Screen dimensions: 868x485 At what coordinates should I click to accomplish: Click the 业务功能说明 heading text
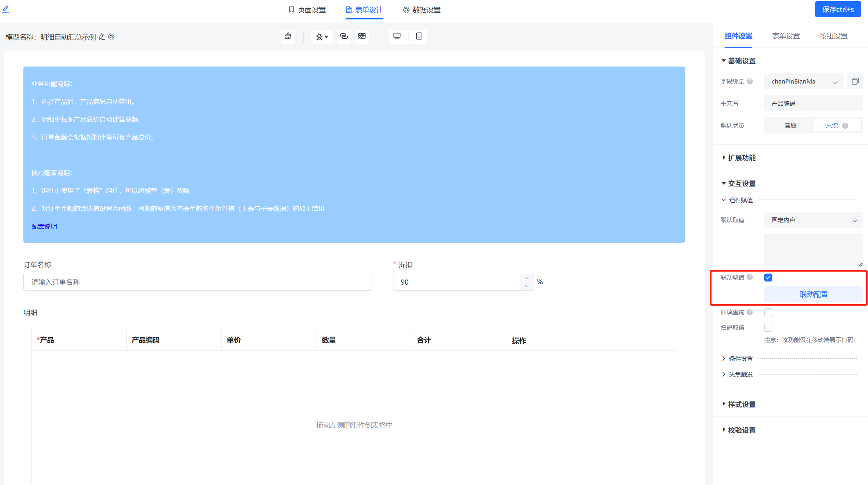coord(52,84)
